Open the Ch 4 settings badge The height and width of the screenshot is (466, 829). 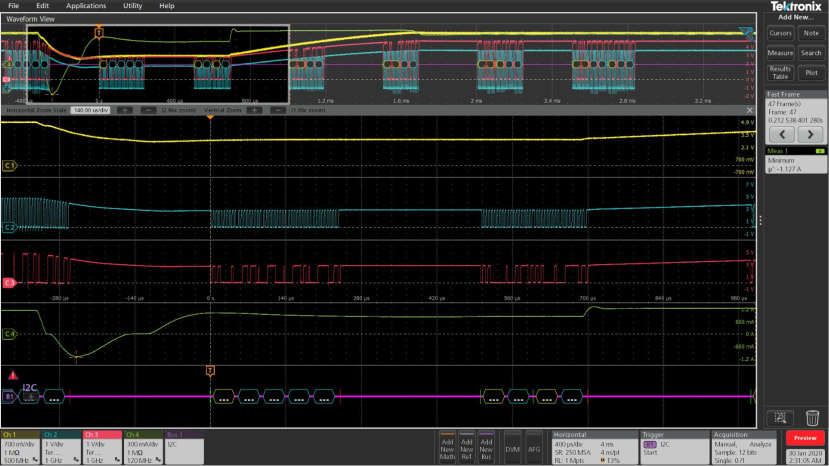click(x=143, y=447)
